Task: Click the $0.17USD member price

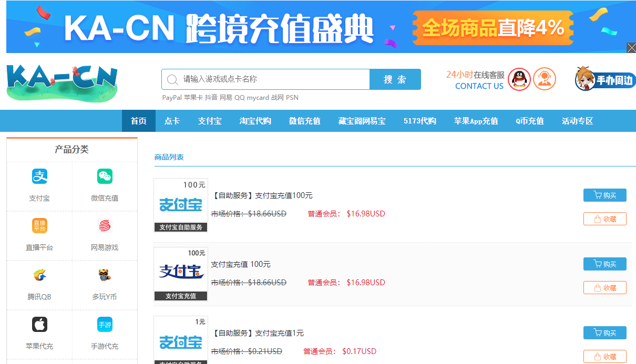Action: 360,351
